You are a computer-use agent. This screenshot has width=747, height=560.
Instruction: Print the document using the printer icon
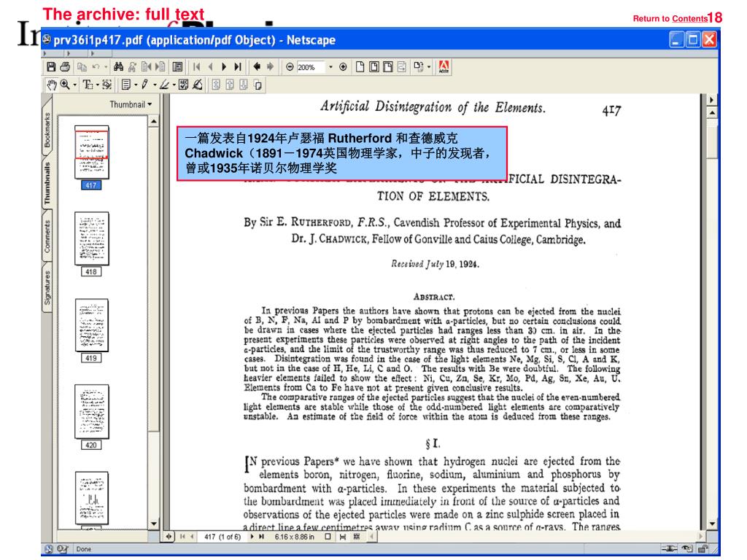click(x=65, y=67)
